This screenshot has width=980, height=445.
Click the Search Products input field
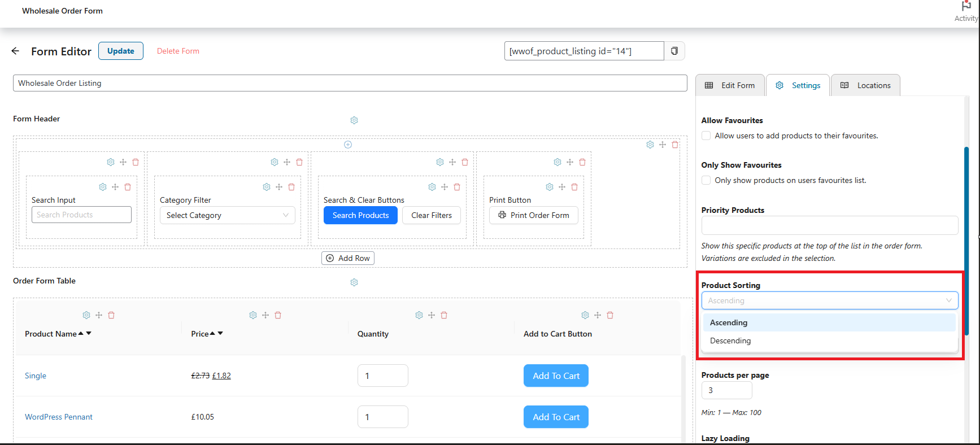81,215
